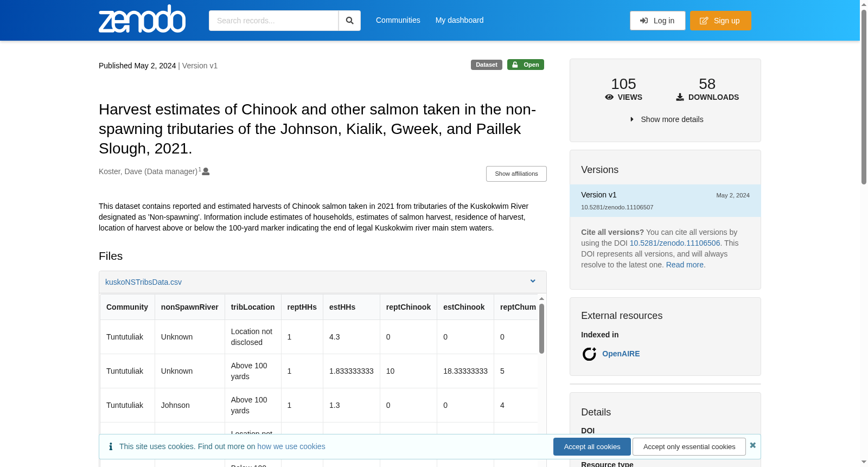The width and height of the screenshot is (868, 467).
Task: Open the Read more link
Action: [685, 265]
